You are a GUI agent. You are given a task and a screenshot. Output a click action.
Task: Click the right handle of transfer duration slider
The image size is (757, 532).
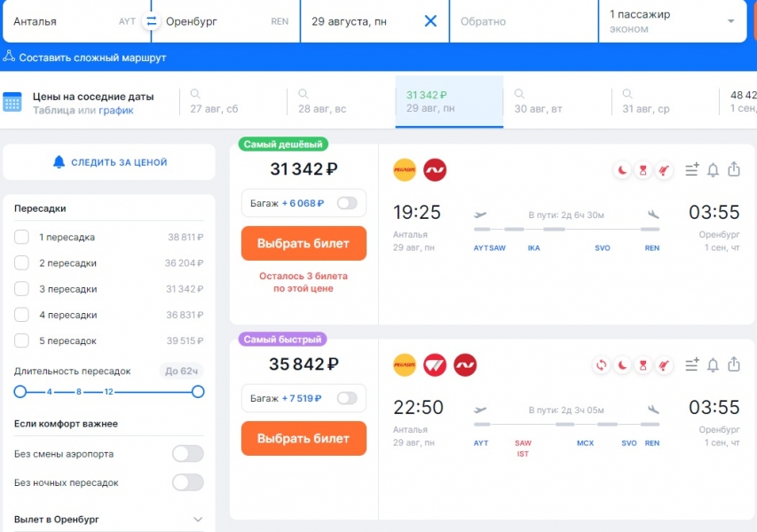click(198, 391)
